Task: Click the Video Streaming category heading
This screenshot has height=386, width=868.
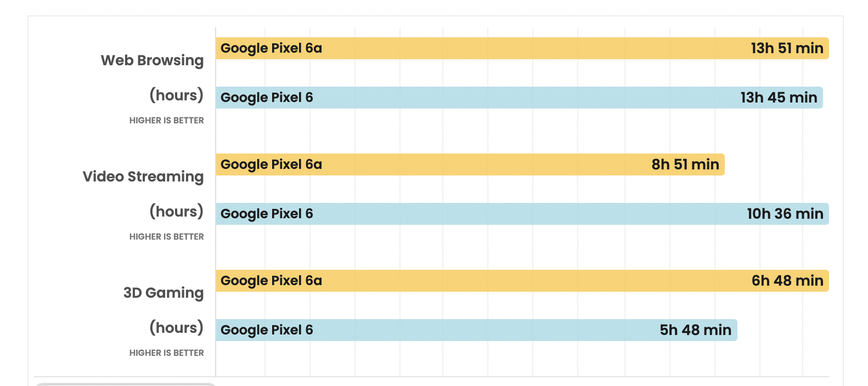Action: 143,177
